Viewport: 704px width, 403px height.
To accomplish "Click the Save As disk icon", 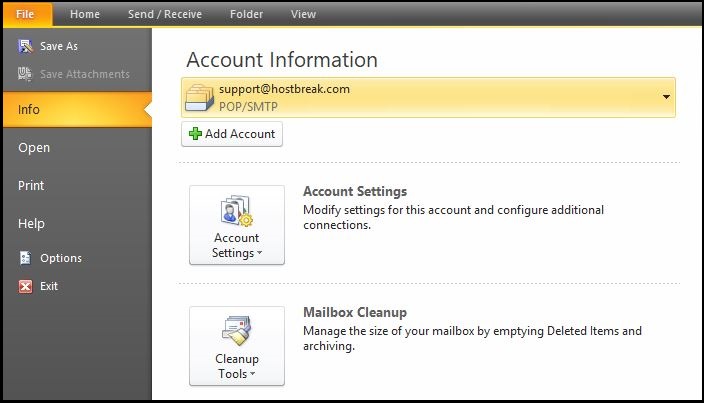I will (x=25, y=46).
